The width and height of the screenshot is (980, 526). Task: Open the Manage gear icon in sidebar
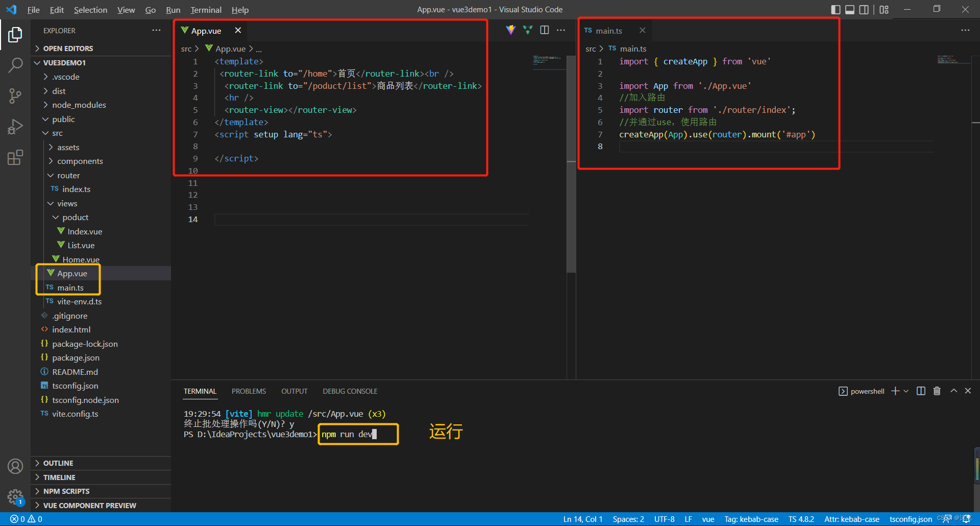pyautogui.click(x=15, y=497)
